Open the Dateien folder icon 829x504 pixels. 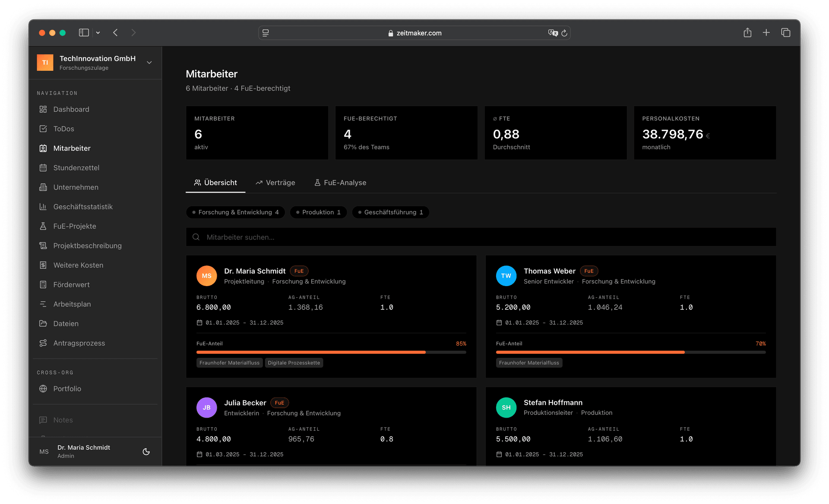[43, 323]
